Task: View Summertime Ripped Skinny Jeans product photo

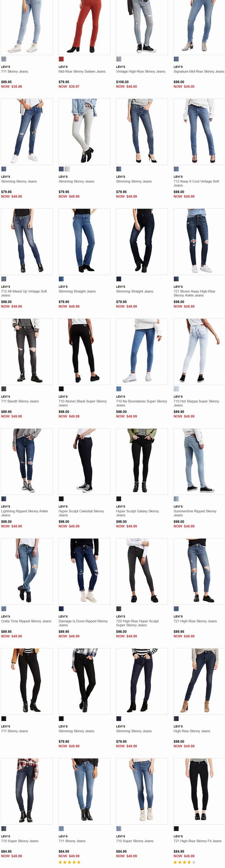Action: pyautogui.click(x=199, y=461)
